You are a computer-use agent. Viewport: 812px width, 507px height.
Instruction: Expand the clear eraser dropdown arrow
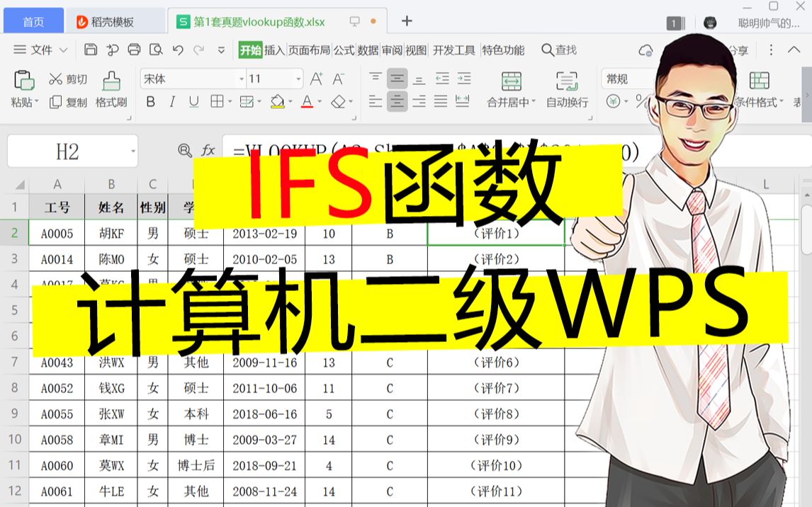pyautogui.click(x=351, y=102)
